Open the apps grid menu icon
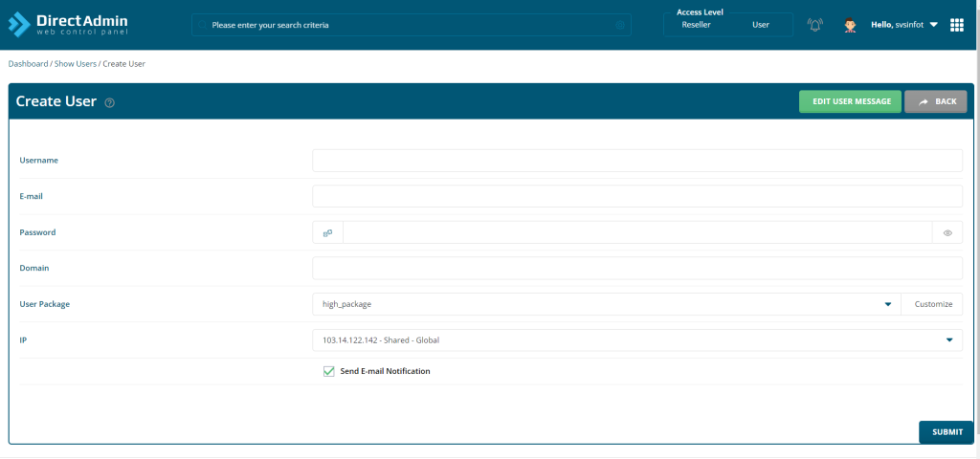980x459 pixels. pos(956,25)
